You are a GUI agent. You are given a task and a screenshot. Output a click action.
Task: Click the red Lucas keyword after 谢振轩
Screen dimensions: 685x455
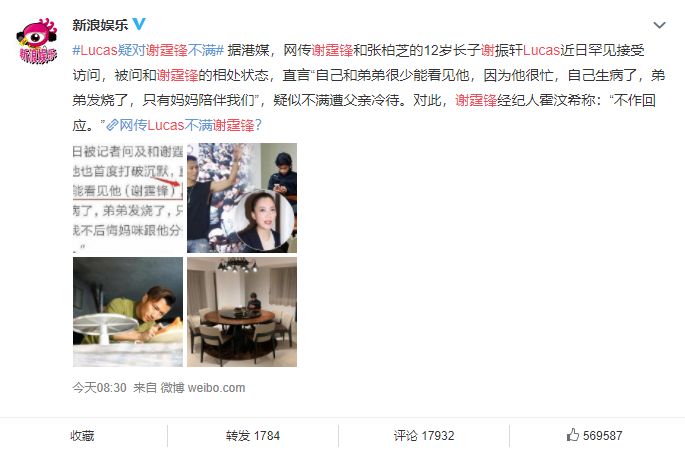[541, 50]
